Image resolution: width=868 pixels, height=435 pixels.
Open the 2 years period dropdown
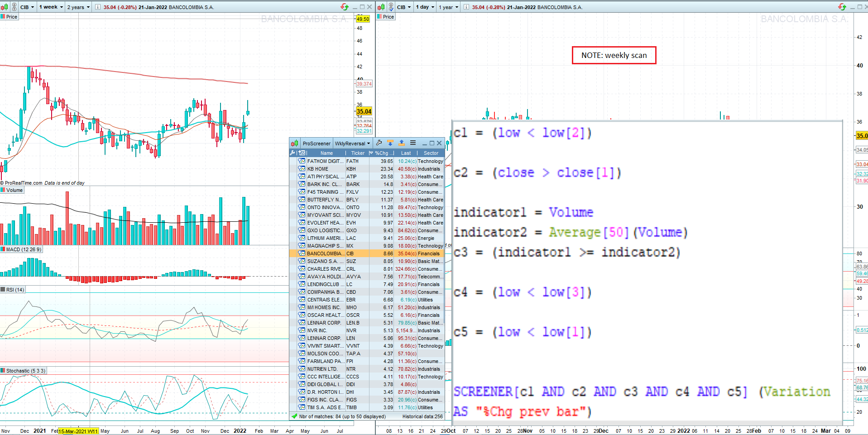(x=78, y=7)
